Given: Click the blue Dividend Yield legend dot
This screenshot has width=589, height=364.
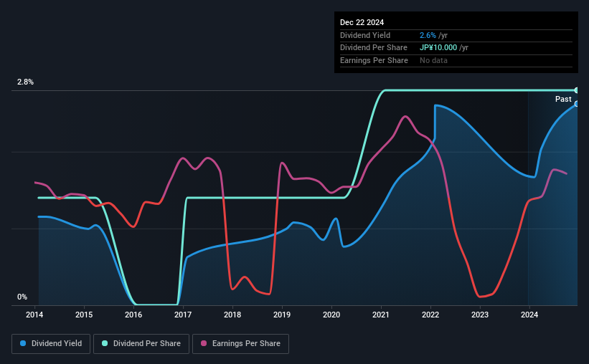Looking at the screenshot, I should [x=23, y=343].
